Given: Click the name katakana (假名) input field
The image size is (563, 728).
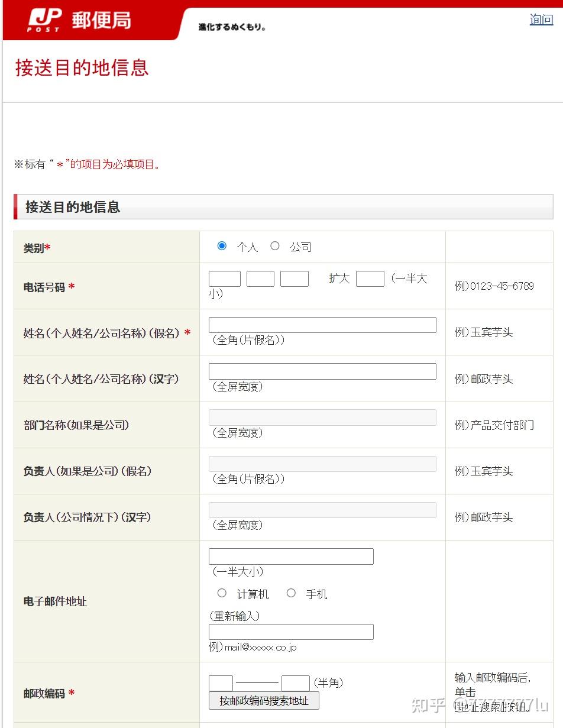Looking at the screenshot, I should [322, 325].
